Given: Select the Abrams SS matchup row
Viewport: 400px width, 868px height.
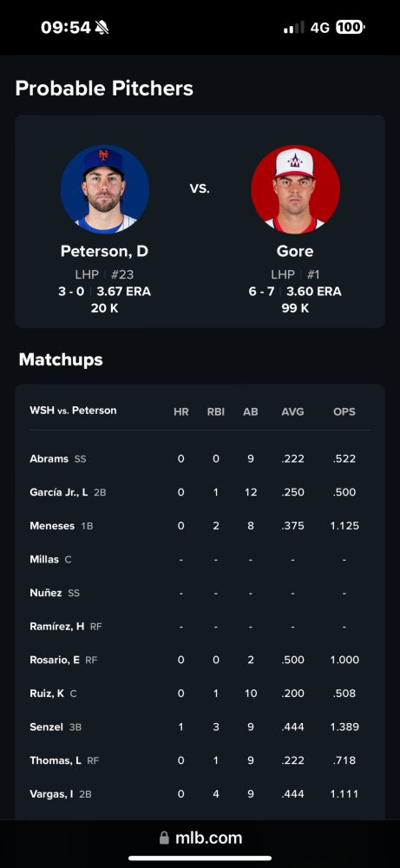Looking at the screenshot, I should (200, 459).
